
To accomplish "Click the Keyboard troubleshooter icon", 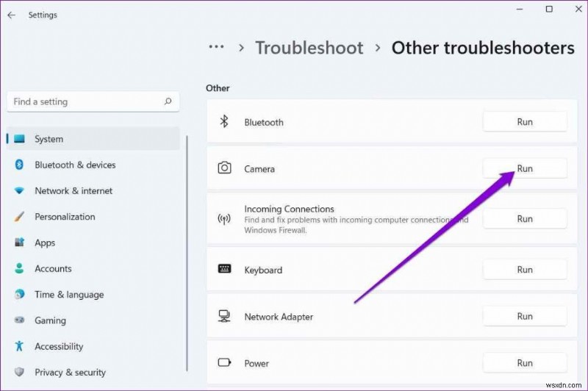I will 224,269.
